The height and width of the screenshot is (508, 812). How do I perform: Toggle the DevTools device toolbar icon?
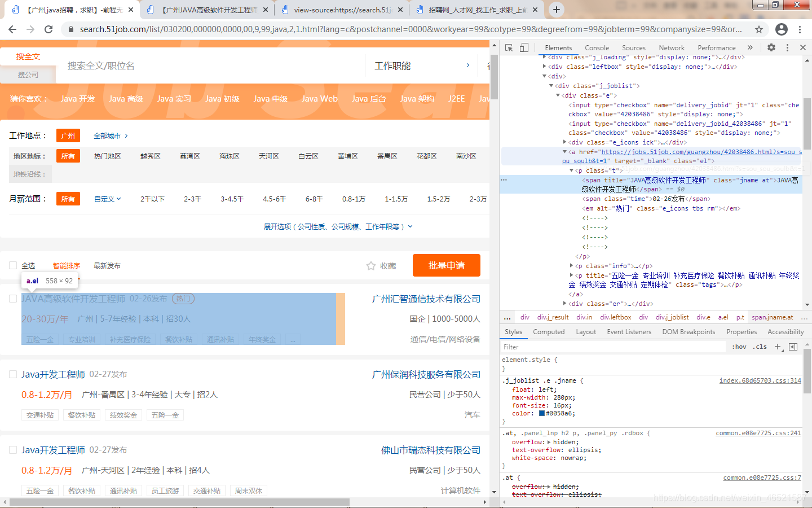[524, 48]
